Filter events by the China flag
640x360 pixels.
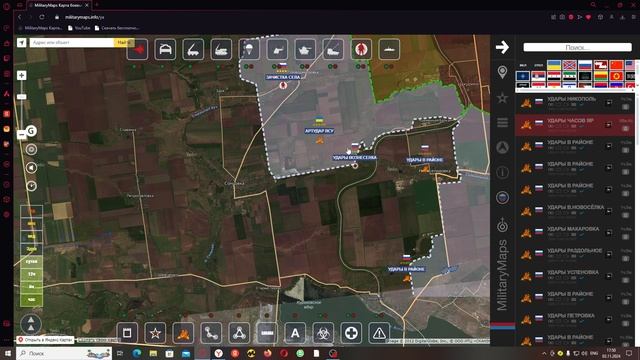click(616, 65)
